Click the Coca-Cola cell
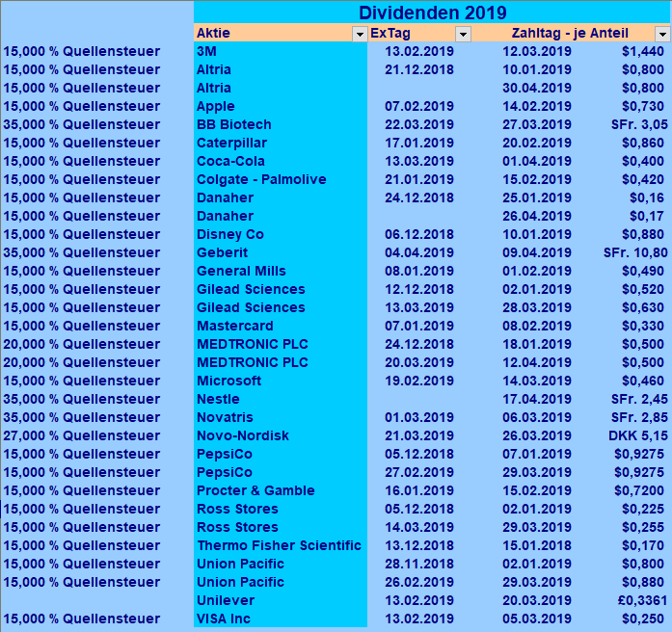Screen dimensions: 672x632 281,161
